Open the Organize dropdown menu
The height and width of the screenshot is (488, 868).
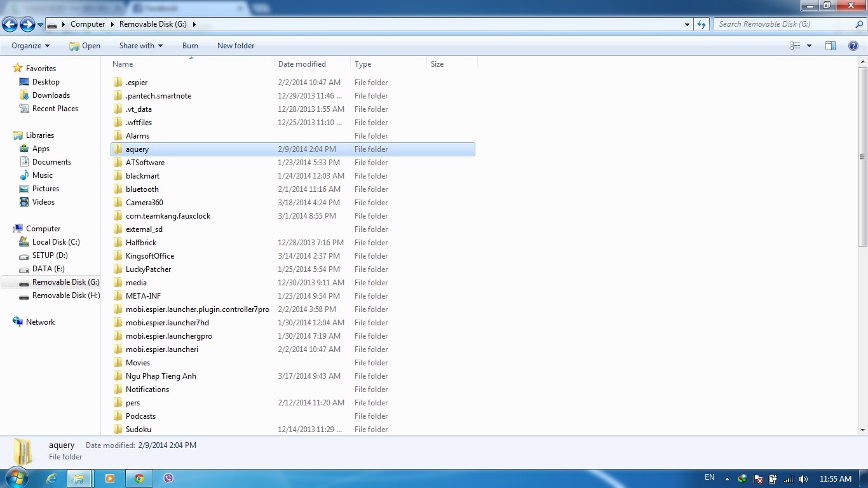pyautogui.click(x=31, y=46)
